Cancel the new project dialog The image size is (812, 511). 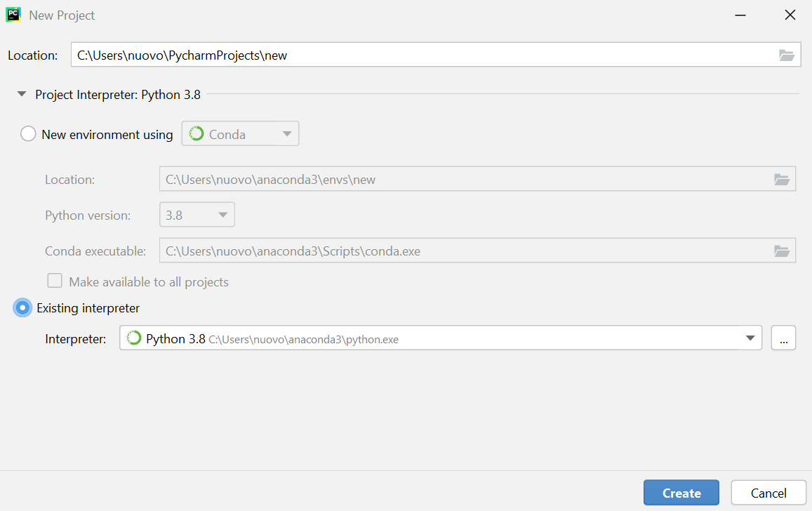coord(768,492)
